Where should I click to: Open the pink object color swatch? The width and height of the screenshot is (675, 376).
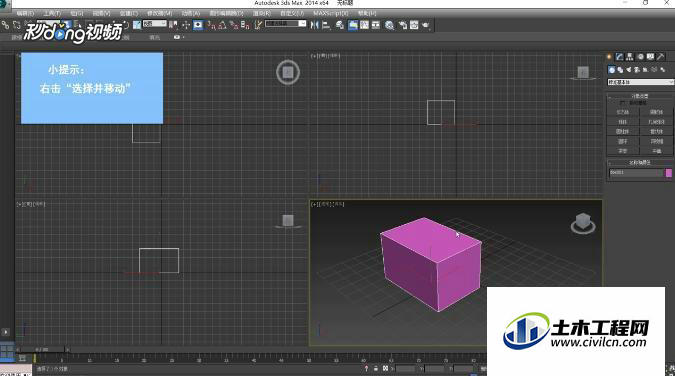tap(669, 173)
